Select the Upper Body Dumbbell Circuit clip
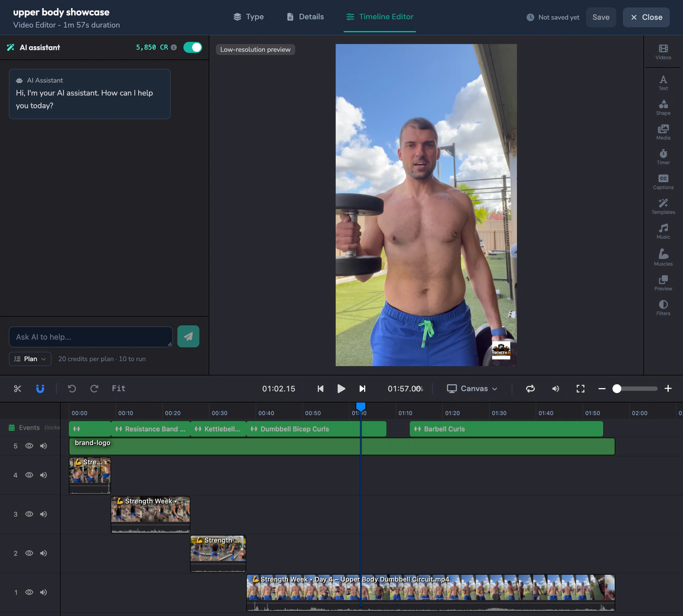683x616 pixels. click(431, 593)
